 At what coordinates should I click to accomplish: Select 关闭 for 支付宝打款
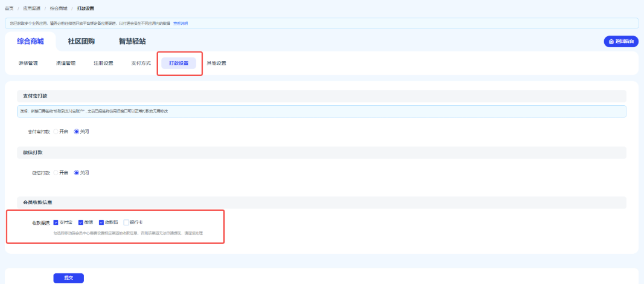(x=77, y=131)
